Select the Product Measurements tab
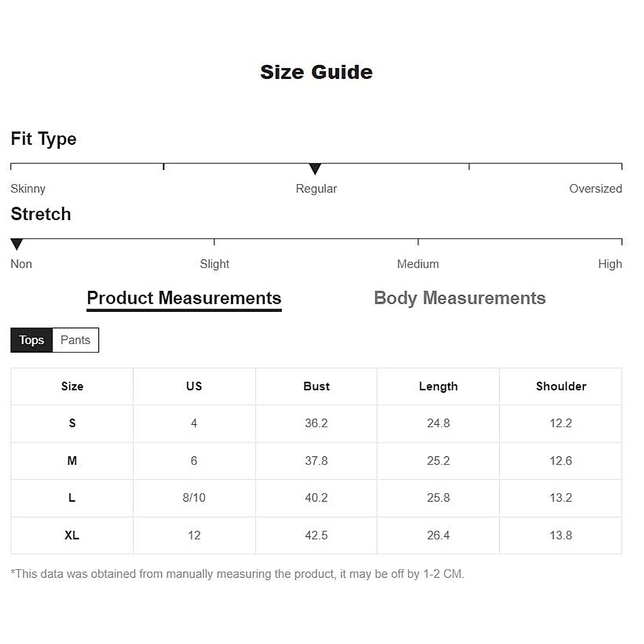644x644 pixels. 184,298
